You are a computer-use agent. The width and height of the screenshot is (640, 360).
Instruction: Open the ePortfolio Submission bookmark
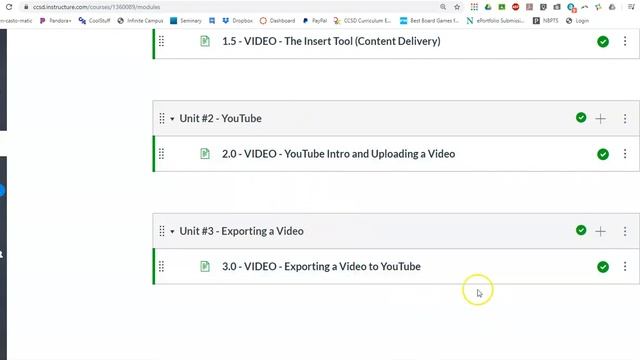click(x=496, y=20)
